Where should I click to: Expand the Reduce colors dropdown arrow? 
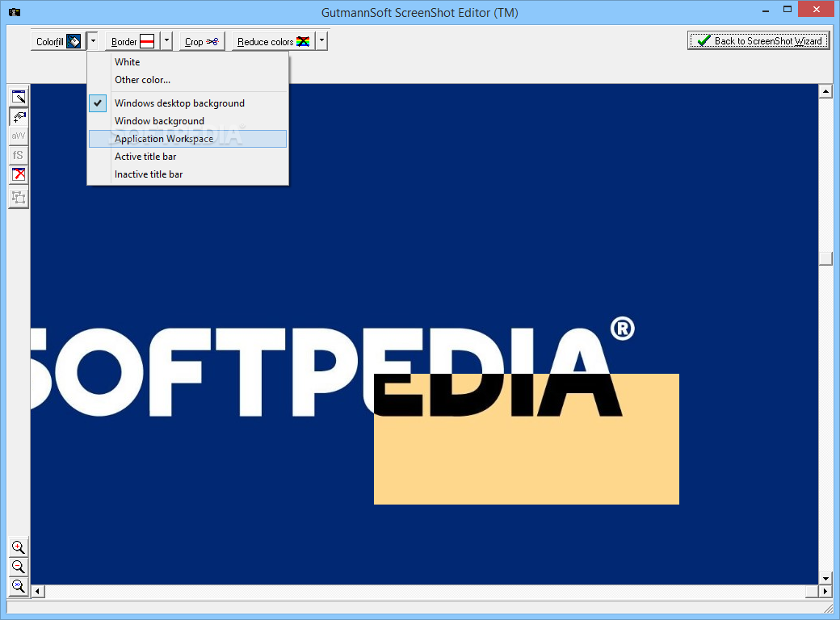tap(321, 41)
